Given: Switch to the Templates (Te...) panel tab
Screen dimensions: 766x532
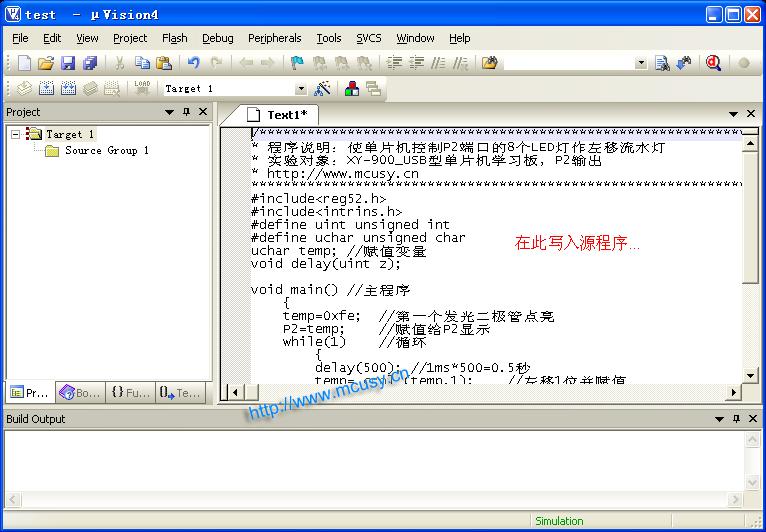Looking at the screenshot, I should coord(180,392).
